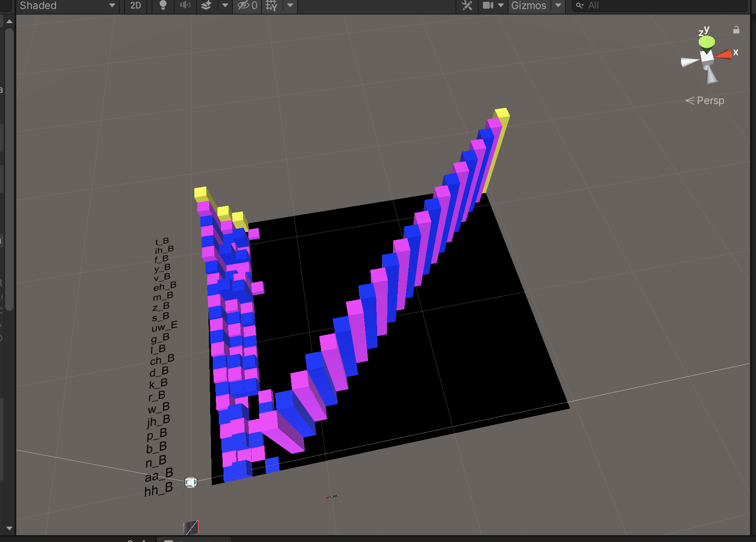Click the red X axis gizmo cone

pos(724,54)
